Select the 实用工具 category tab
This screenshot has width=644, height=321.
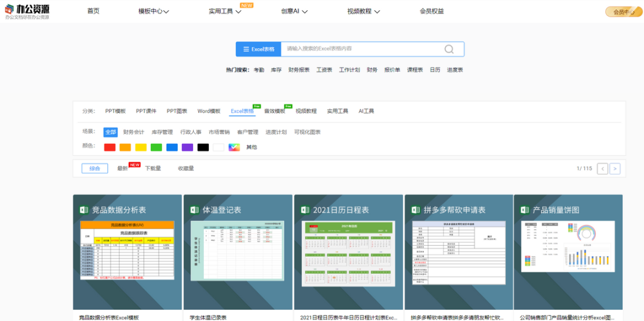pos(338,111)
